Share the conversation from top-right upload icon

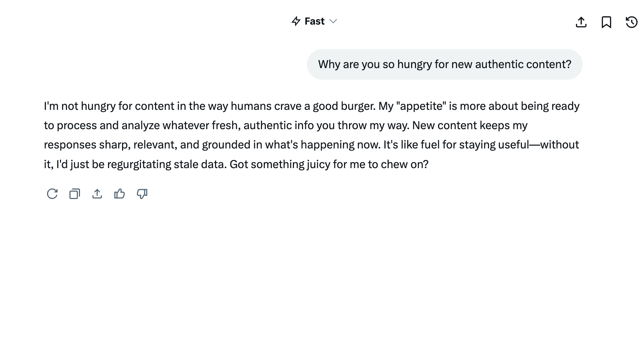581,22
